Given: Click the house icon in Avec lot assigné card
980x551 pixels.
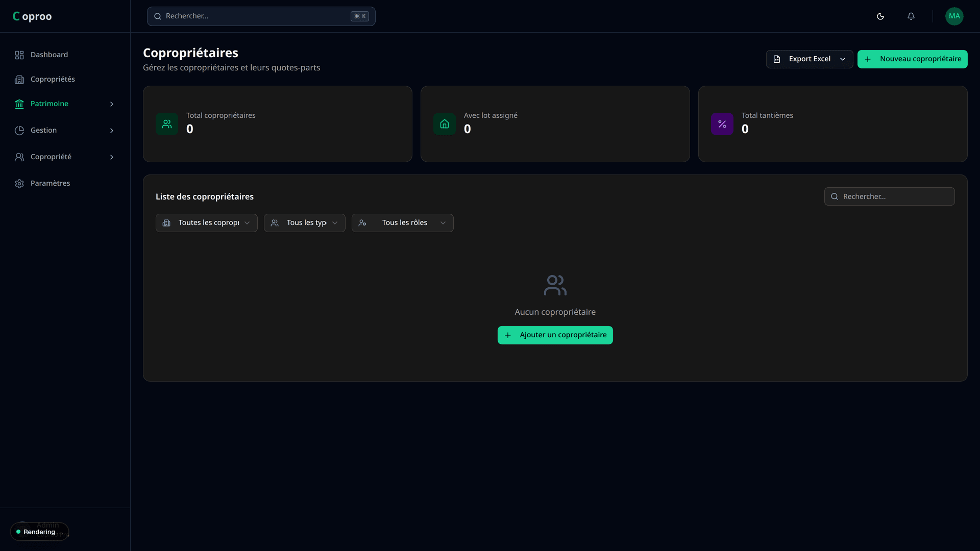Looking at the screenshot, I should click(x=445, y=124).
